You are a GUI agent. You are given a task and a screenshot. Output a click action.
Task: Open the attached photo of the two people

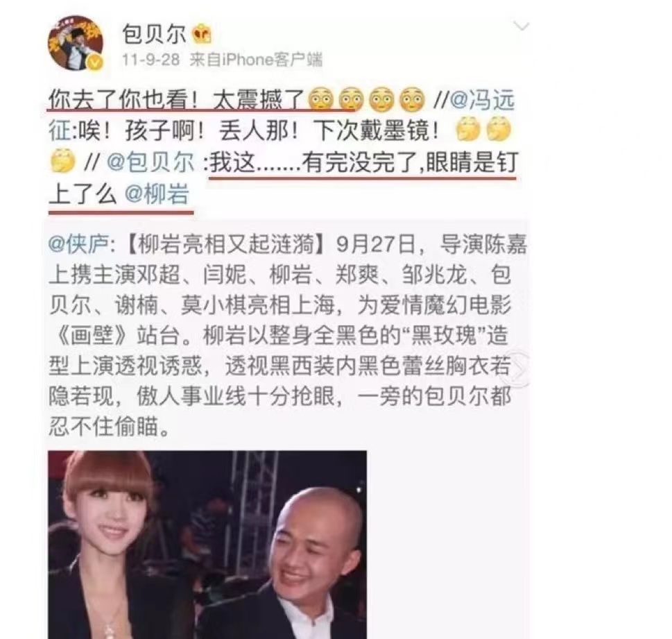[207, 545]
